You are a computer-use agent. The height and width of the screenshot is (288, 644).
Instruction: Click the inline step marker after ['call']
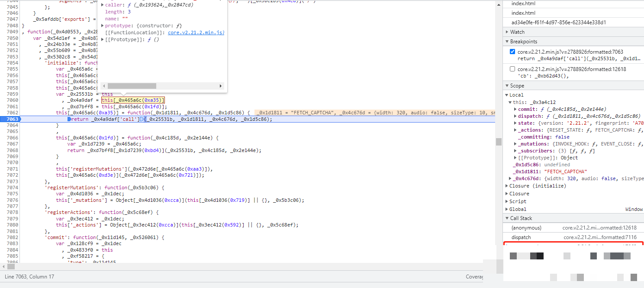[x=142, y=119]
